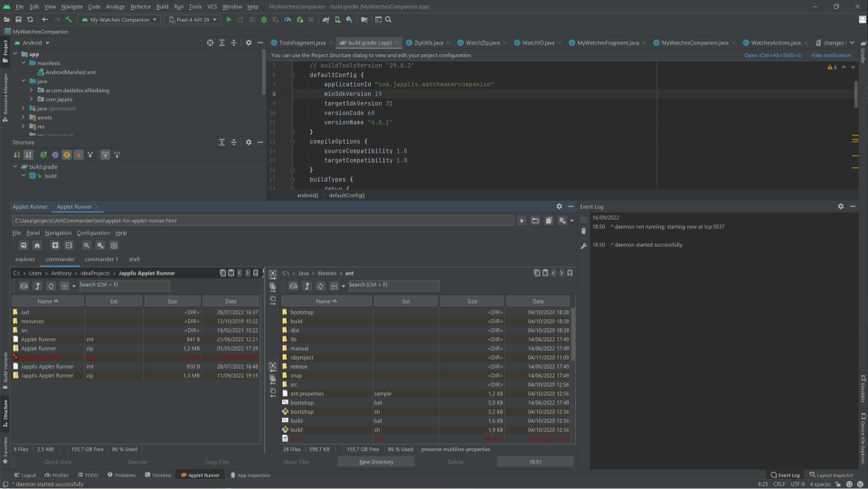Click the Debug app bug icon
Screen dimensions: 868x489
pos(263,19)
